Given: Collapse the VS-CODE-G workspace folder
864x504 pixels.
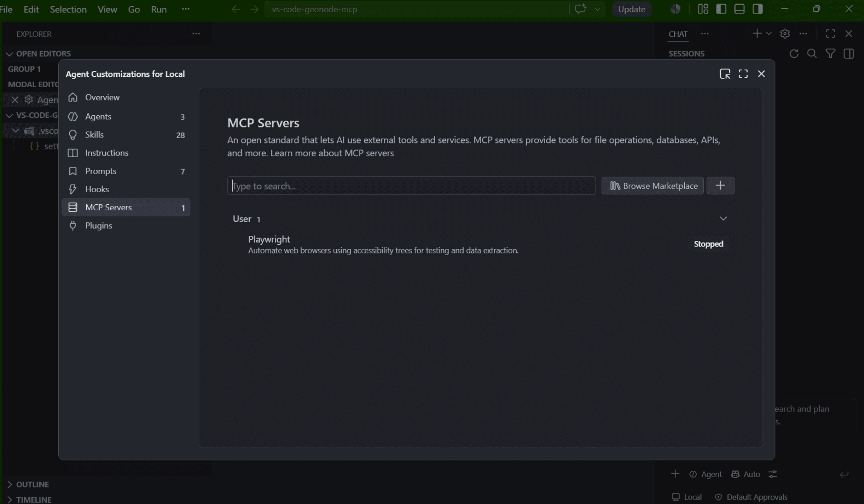Looking at the screenshot, I should 10,115.
